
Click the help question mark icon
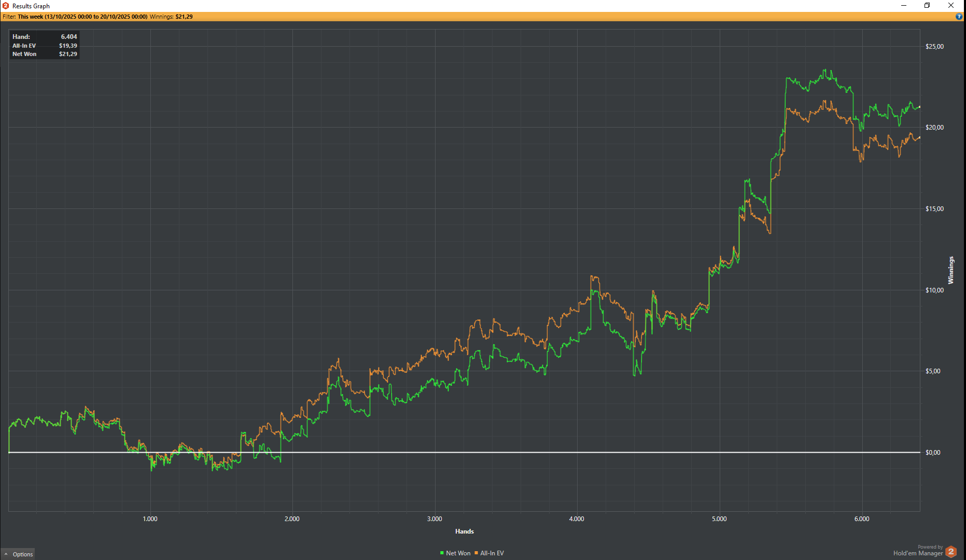(959, 17)
